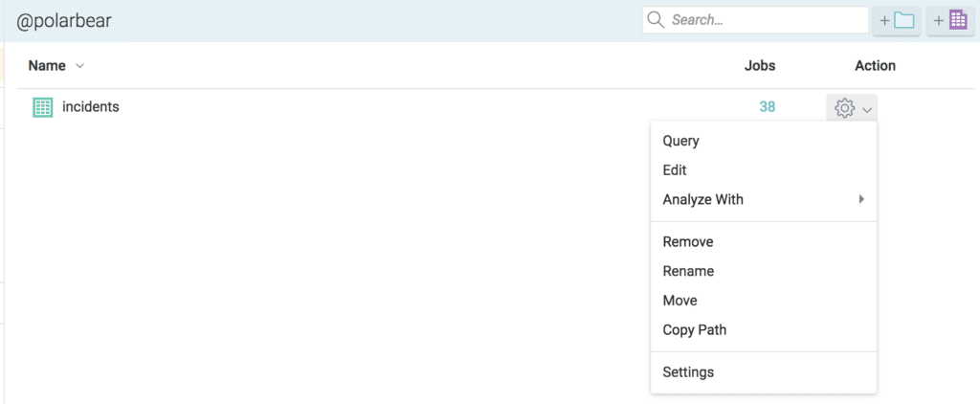Open the 38 jobs link

click(768, 107)
